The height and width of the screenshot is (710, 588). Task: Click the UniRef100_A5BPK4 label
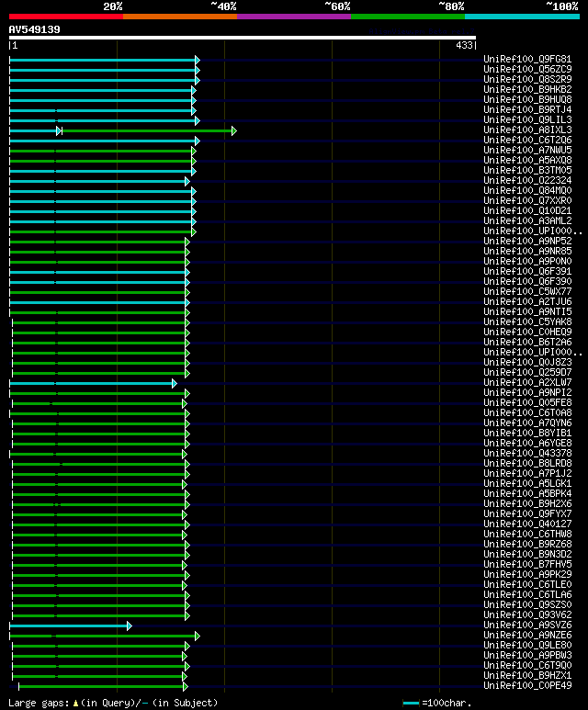527,493
